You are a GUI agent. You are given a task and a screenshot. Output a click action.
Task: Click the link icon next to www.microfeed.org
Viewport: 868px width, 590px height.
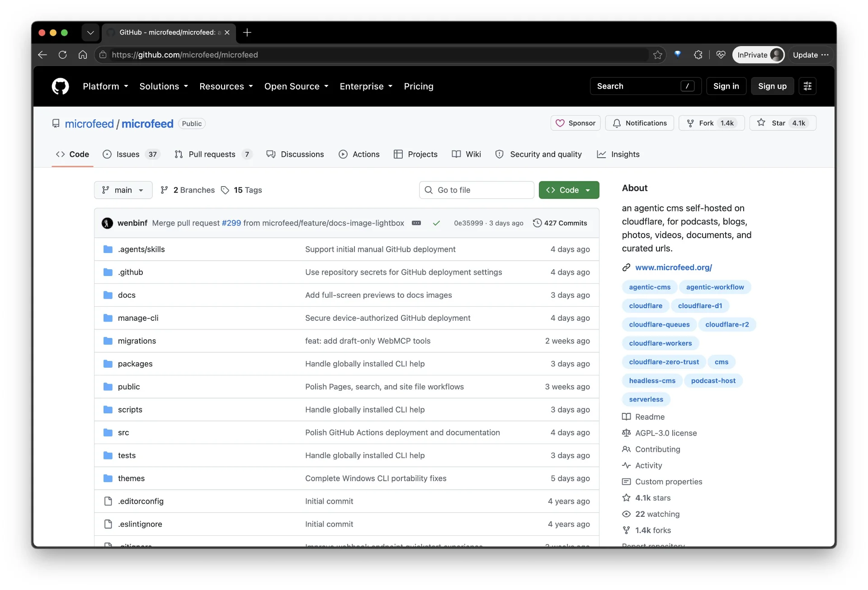626,267
